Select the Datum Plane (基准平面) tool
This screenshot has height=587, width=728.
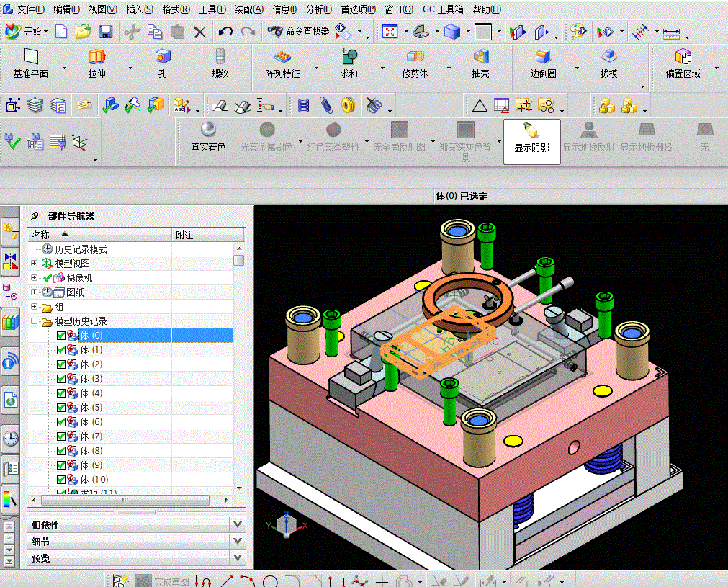31,63
